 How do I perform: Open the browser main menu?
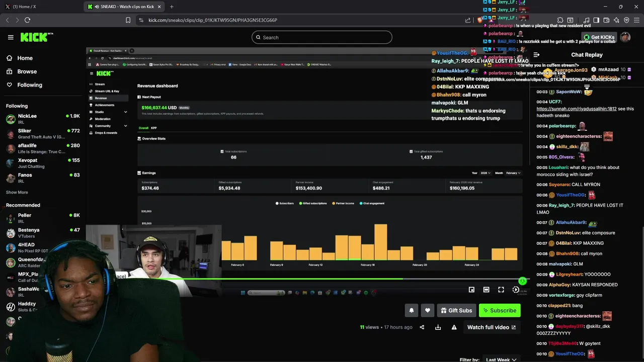click(x=636, y=20)
